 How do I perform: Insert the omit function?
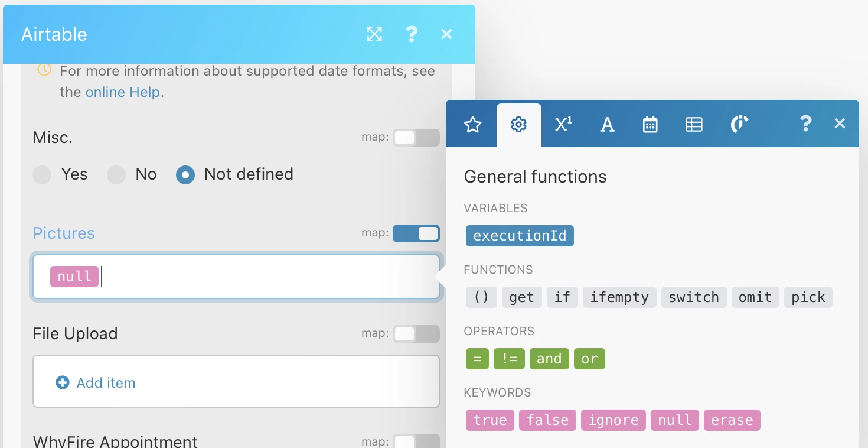pyautogui.click(x=755, y=297)
